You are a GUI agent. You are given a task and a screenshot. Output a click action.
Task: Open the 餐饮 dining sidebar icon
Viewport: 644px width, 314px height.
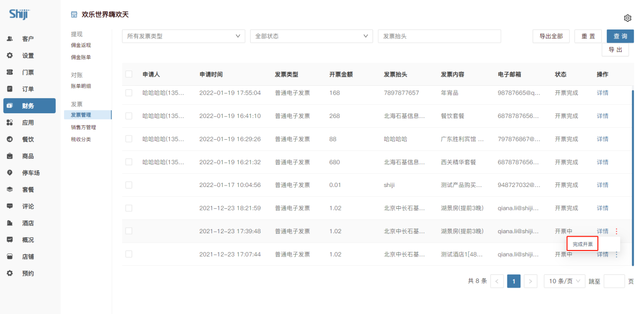[10, 139]
